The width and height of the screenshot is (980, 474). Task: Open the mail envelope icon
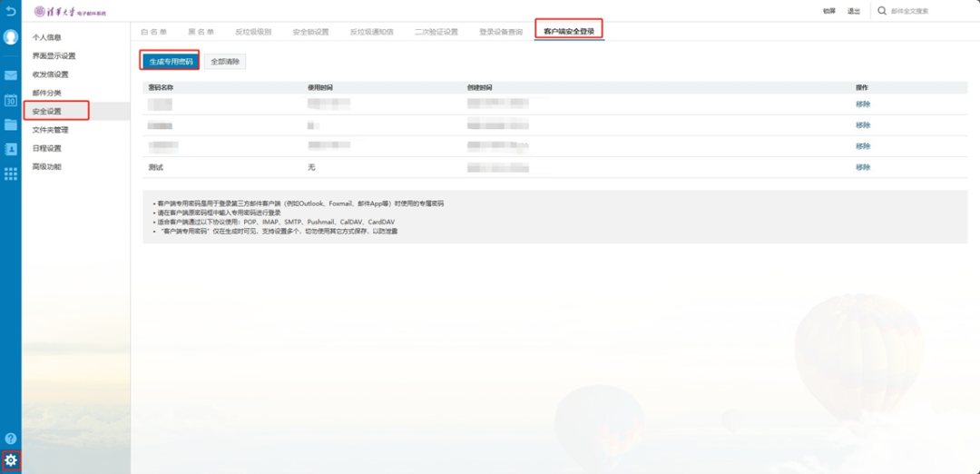point(11,75)
